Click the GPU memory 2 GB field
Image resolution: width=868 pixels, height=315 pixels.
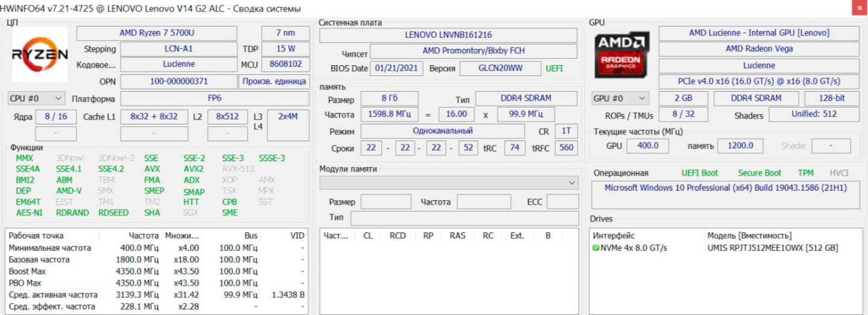point(684,98)
